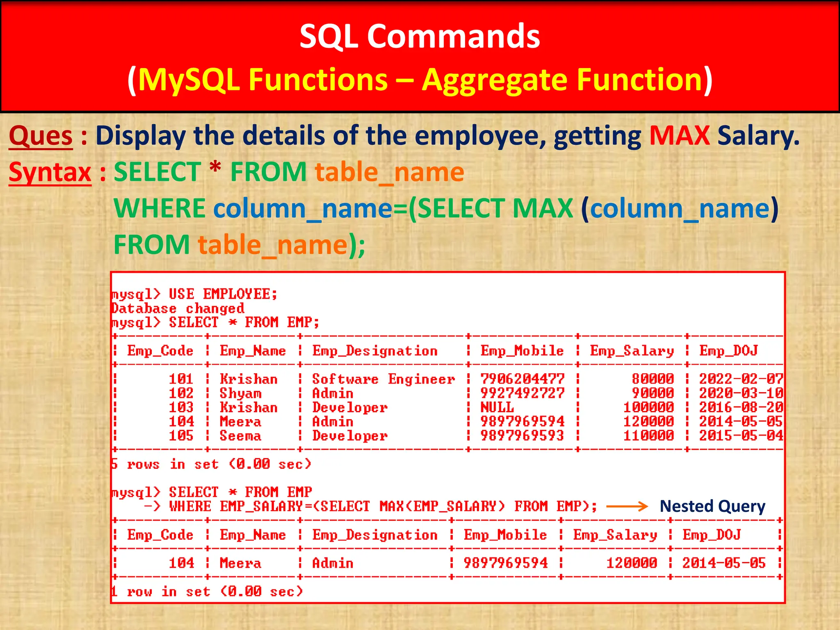Click the 'FROM table_name);' syntax line

239,245
